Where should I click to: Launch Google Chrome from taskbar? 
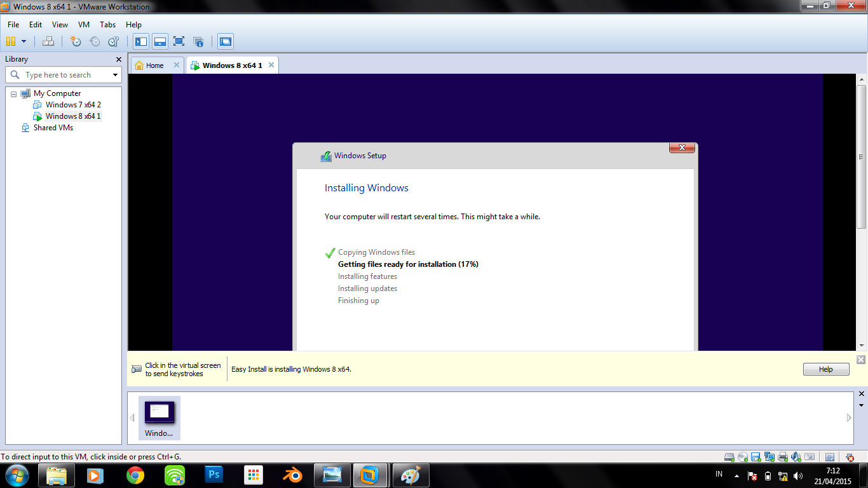135,475
